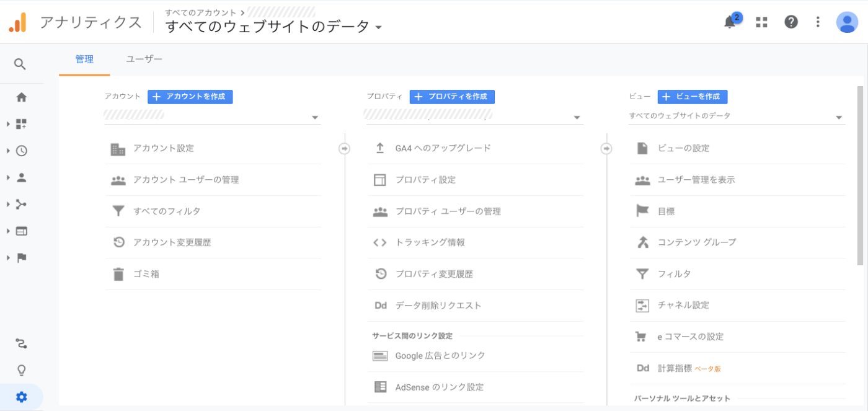The height and width of the screenshot is (411, 868).
Task: Expand Conversions section arrow in sidebar
Action: coord(8,258)
